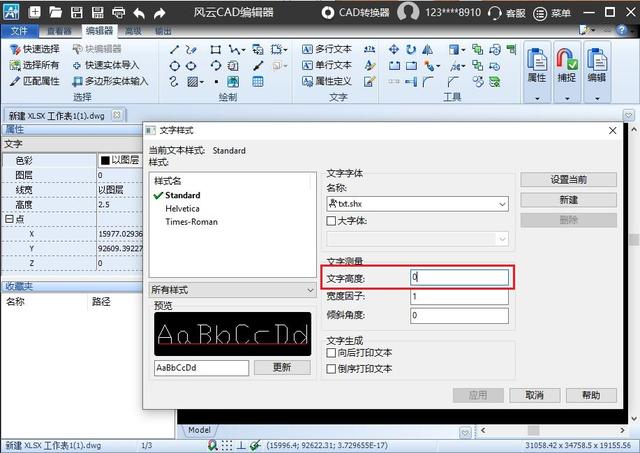Open the 文字 object type selector in properties

(x=72, y=144)
